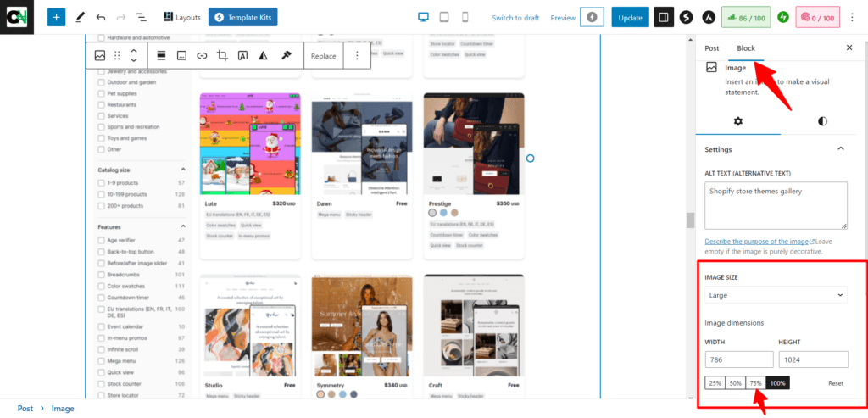The image size is (868, 418).
Task: Set image scale to 25%
Action: coord(715,383)
